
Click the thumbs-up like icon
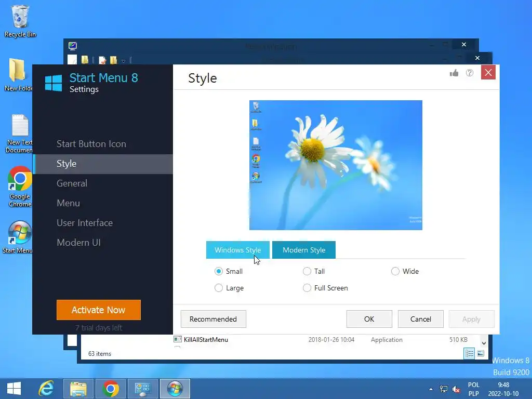click(454, 73)
